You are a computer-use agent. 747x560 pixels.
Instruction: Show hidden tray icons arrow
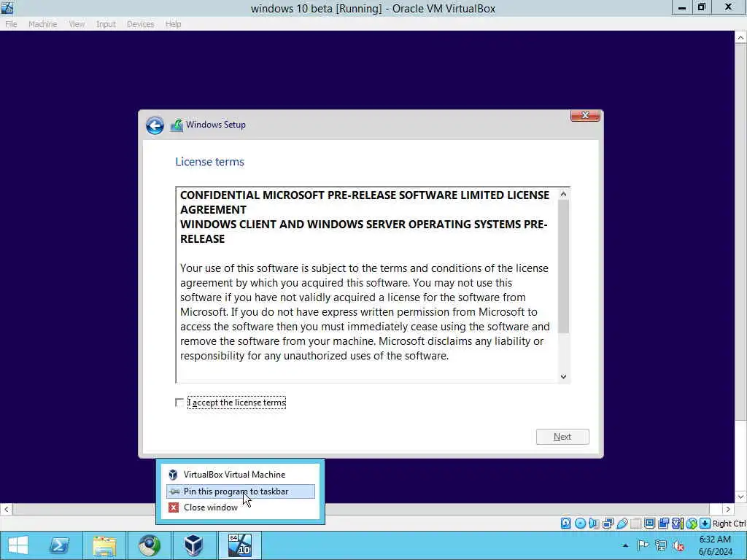[625, 545]
